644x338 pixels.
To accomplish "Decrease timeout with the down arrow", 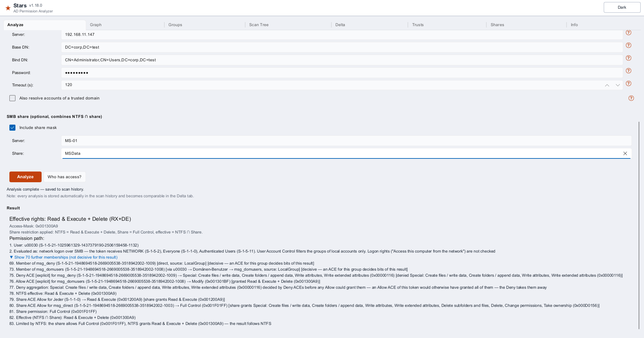I will 618,85.
